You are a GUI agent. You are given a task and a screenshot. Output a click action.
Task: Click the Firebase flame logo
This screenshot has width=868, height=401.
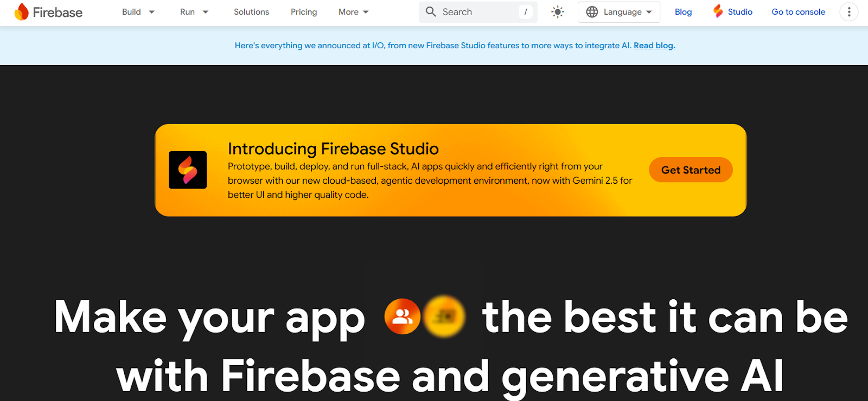pyautogui.click(x=22, y=11)
